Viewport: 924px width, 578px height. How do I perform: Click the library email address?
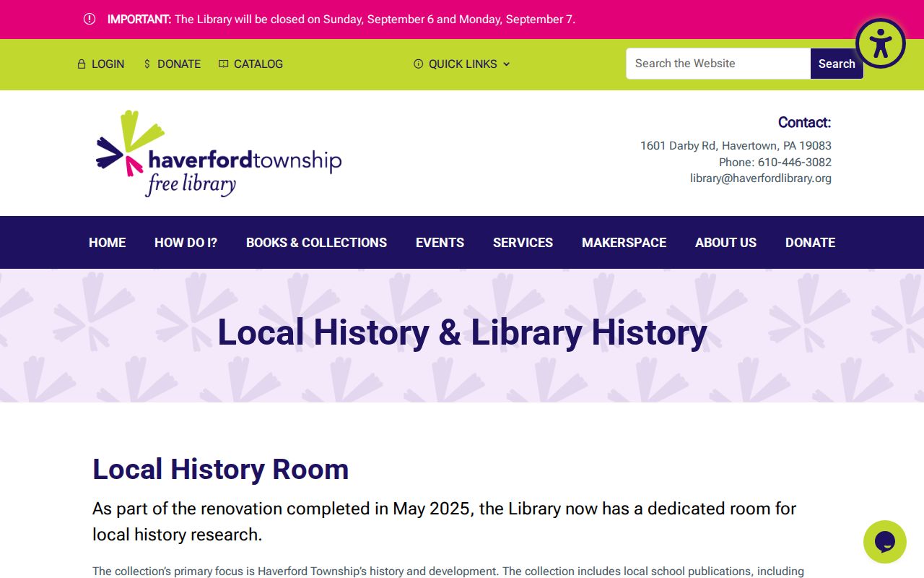click(x=761, y=178)
